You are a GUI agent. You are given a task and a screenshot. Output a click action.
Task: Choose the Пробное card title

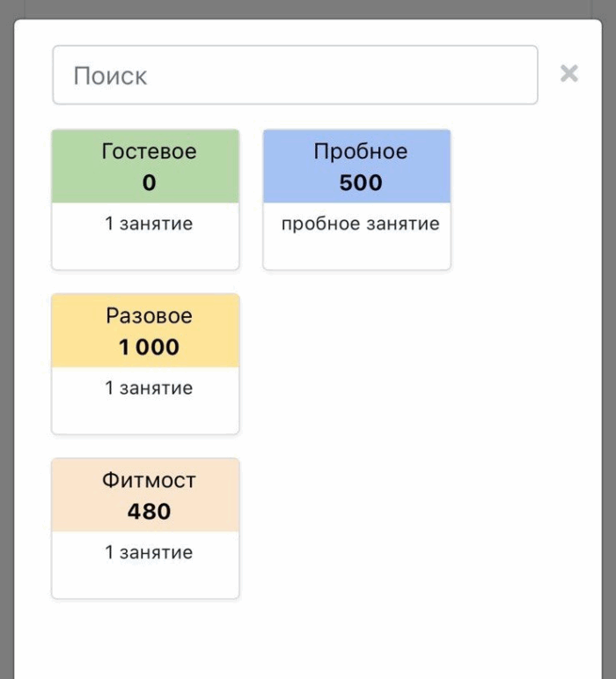tap(360, 151)
